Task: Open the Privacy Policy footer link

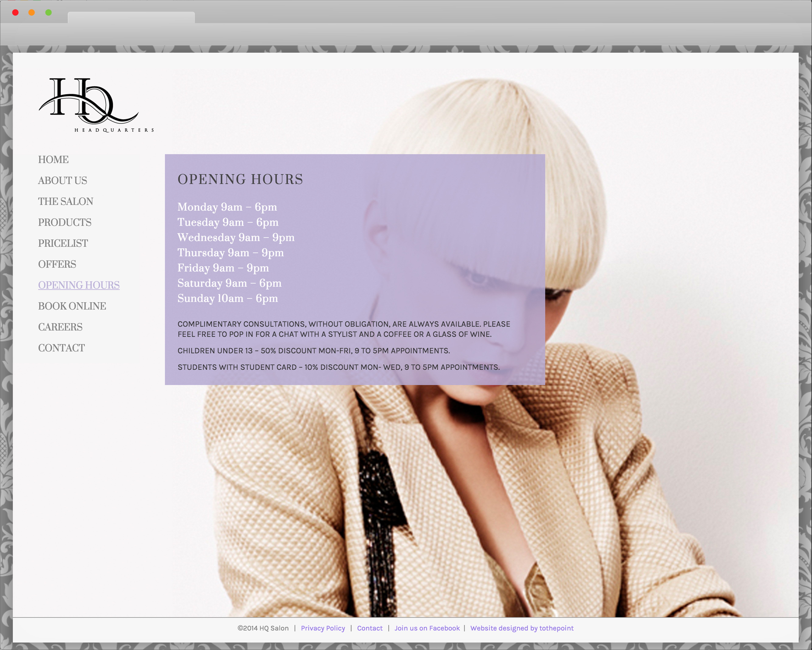Action: click(323, 628)
